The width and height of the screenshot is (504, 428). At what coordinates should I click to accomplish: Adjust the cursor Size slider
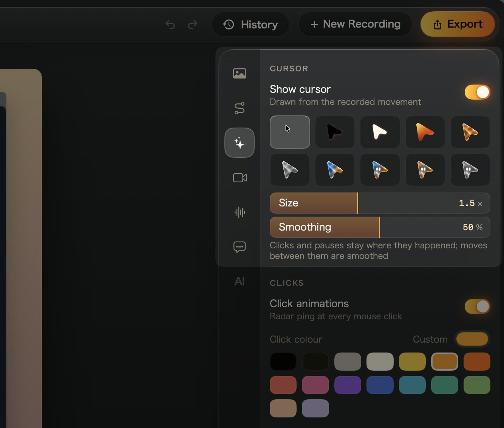pyautogui.click(x=380, y=203)
